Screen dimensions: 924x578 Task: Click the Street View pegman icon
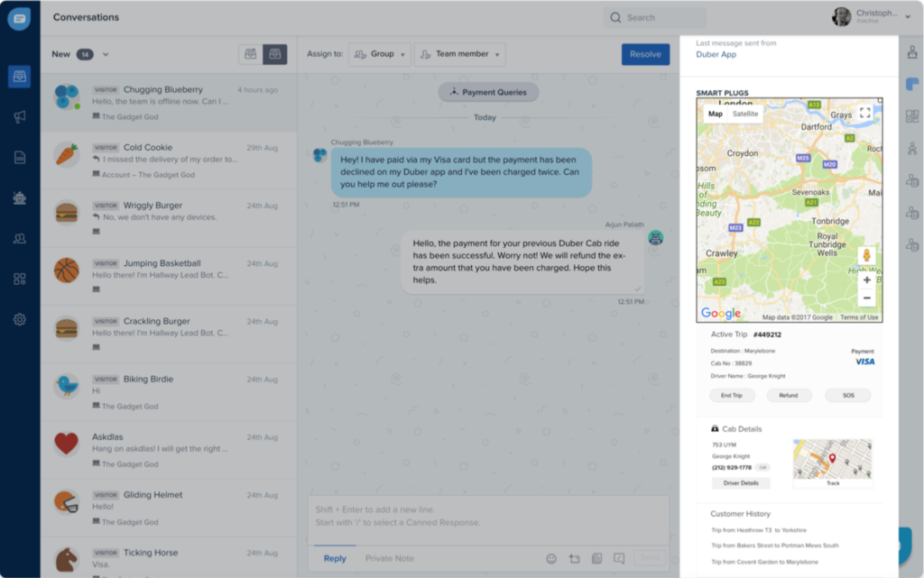[x=866, y=255]
